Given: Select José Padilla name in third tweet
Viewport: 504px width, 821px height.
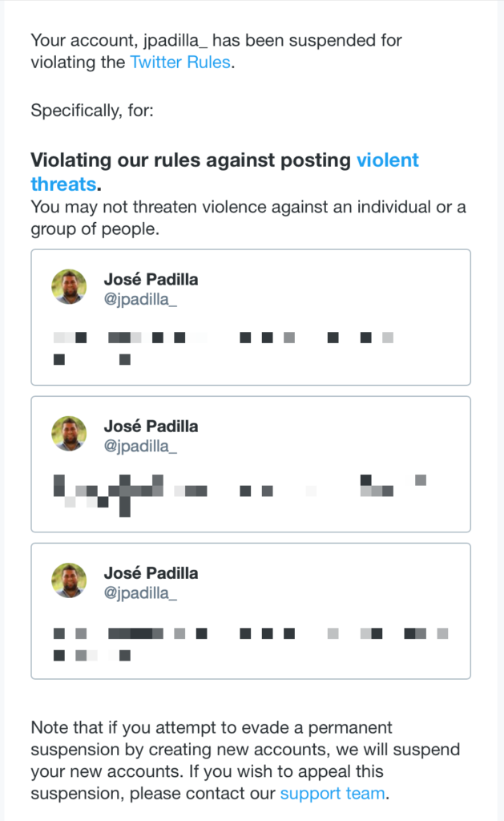Looking at the screenshot, I should 151,572.
